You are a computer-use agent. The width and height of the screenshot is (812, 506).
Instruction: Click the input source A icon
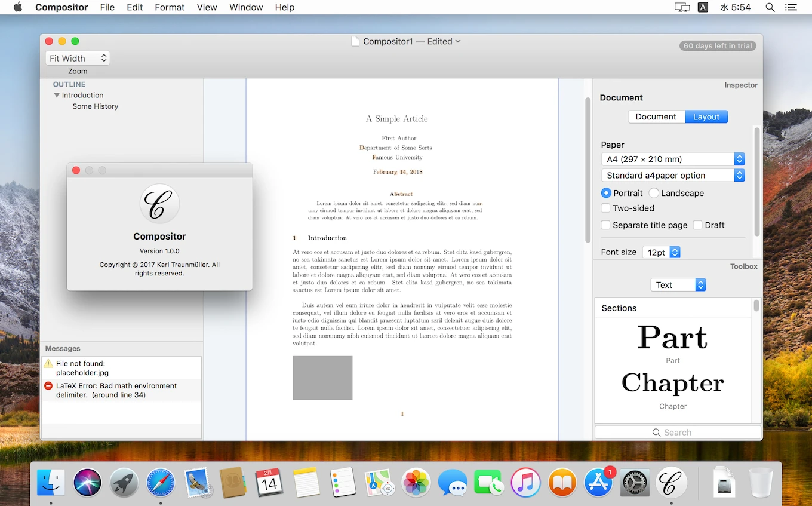[703, 7]
